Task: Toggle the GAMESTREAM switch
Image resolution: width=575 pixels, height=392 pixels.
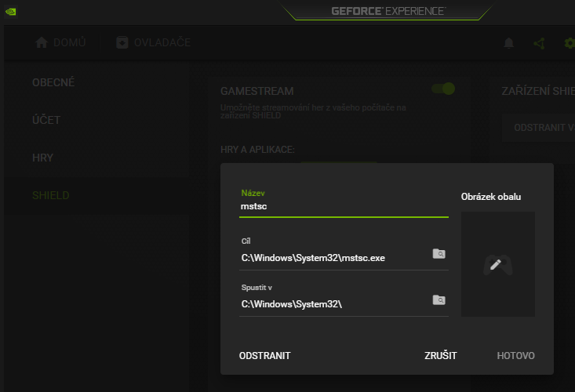Action: click(x=443, y=89)
